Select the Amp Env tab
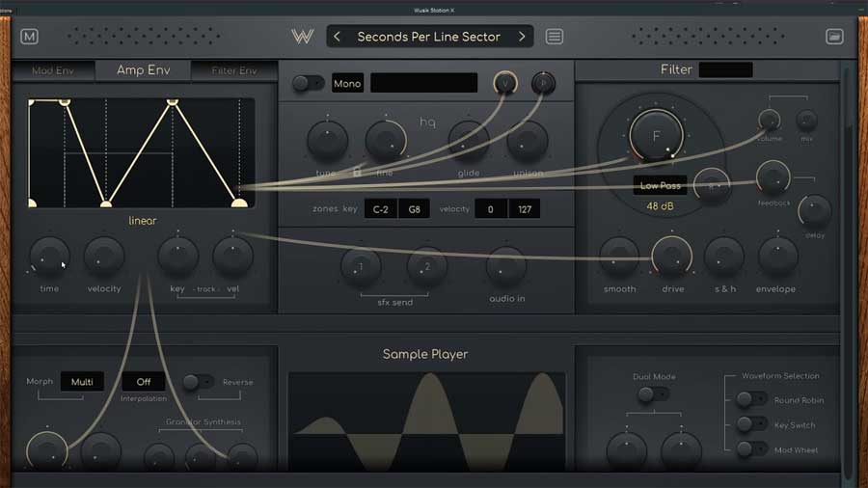 pos(144,70)
